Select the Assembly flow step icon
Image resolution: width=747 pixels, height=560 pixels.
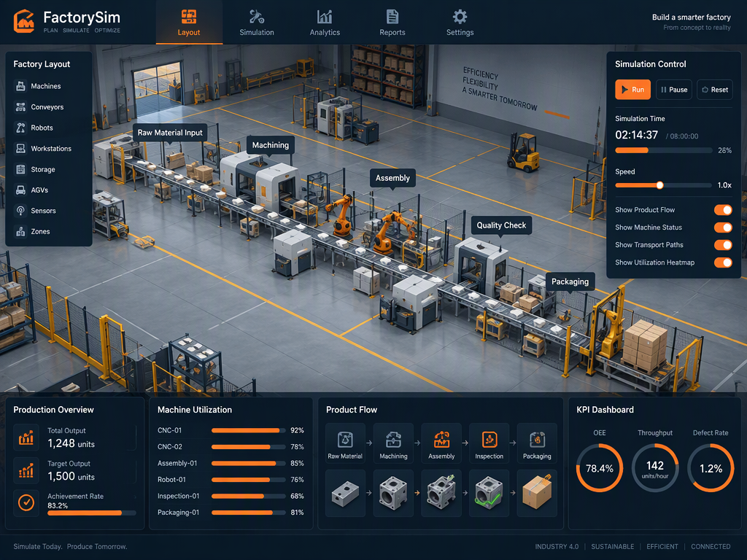coord(441,440)
